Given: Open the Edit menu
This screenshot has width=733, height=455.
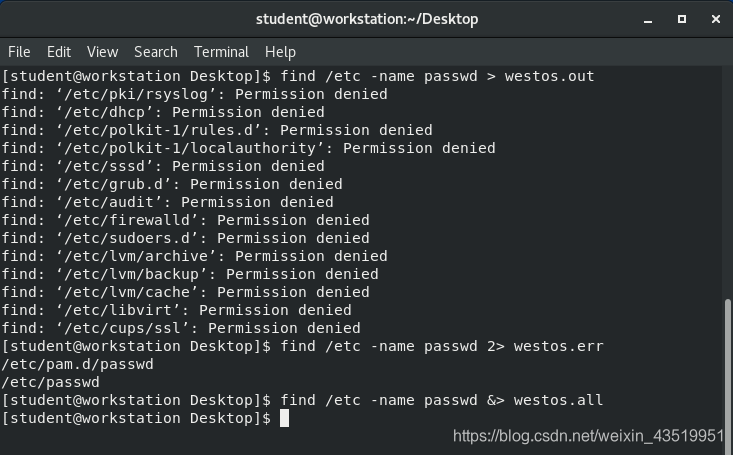Looking at the screenshot, I should coord(59,52).
